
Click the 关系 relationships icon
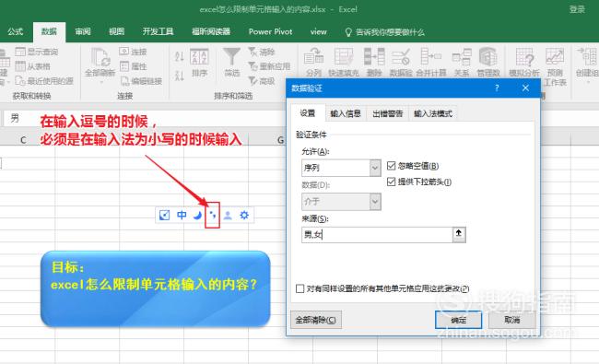pos(462,57)
